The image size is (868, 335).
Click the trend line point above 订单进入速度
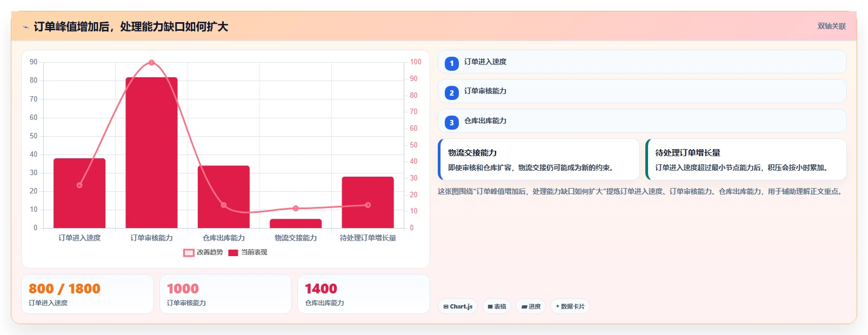[x=79, y=185]
